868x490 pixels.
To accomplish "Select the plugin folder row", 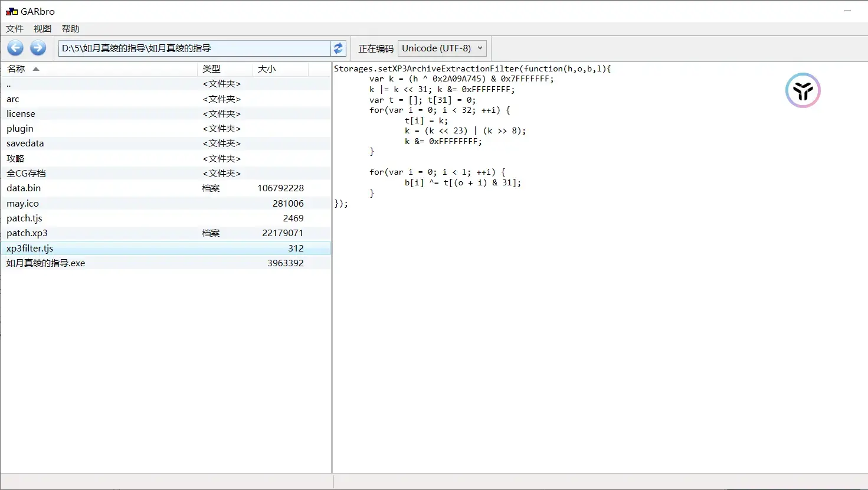I will coord(166,129).
